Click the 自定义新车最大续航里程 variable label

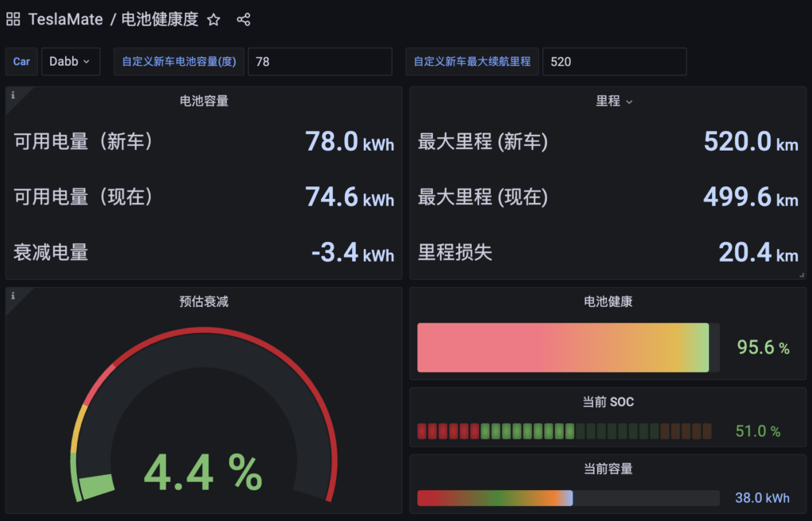[x=472, y=61]
